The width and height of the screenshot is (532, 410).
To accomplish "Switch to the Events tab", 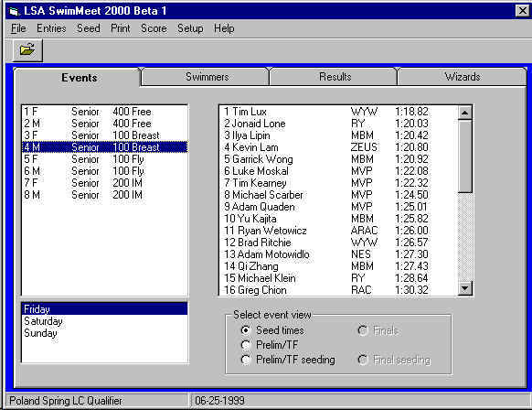I will point(78,78).
